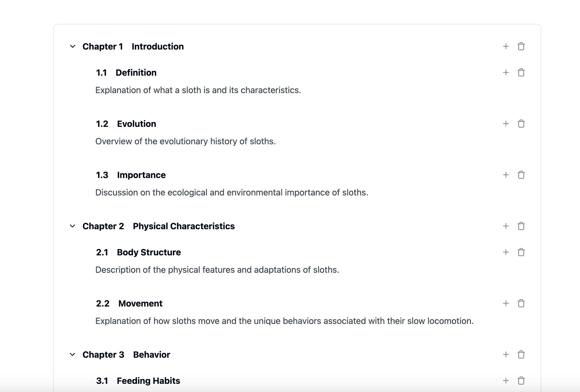Collapse Chapter 1 Introduction with its chevron
This screenshot has width=580, height=392.
73,46
